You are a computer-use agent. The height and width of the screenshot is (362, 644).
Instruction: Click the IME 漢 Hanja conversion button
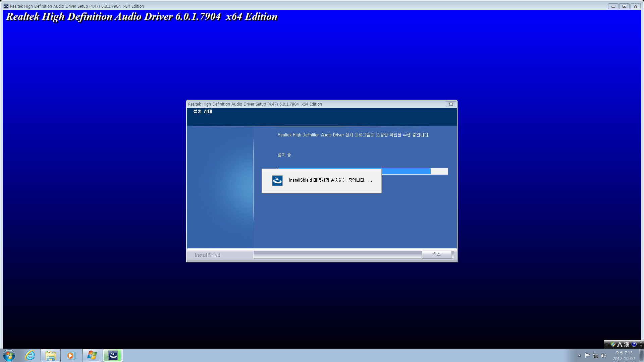626,344
